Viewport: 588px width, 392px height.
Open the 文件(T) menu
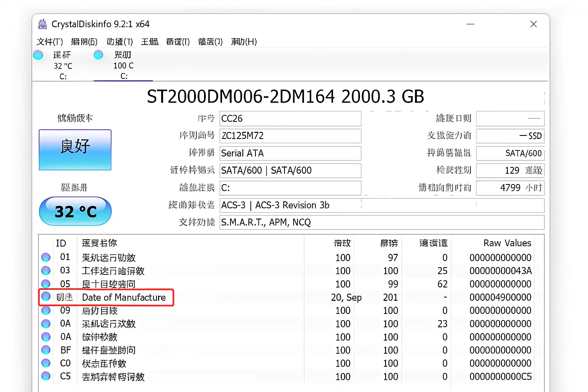point(50,42)
